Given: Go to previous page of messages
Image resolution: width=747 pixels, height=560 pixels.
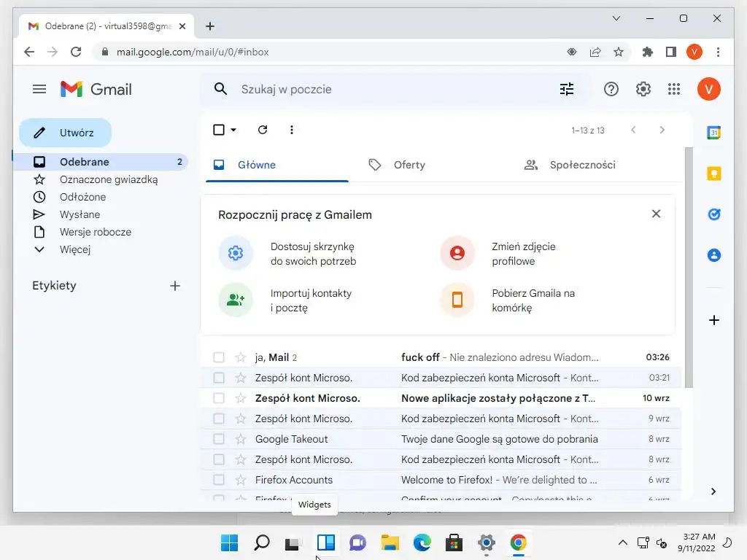Looking at the screenshot, I should click(633, 130).
